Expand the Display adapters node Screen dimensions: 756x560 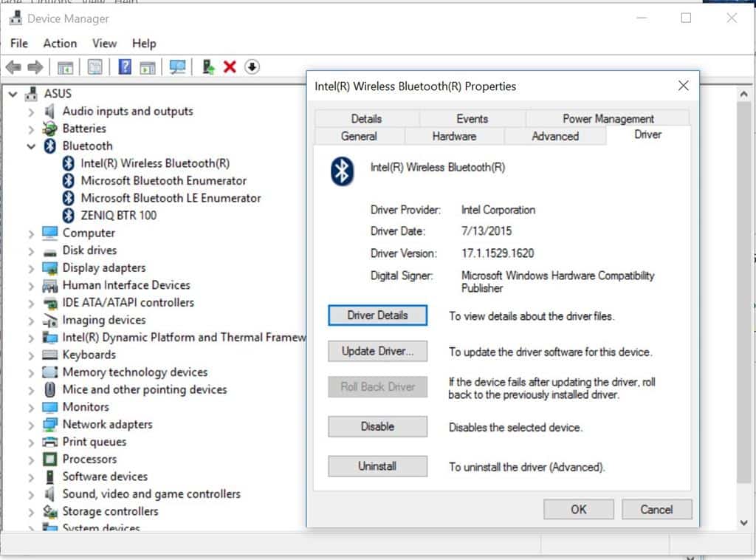(x=31, y=268)
